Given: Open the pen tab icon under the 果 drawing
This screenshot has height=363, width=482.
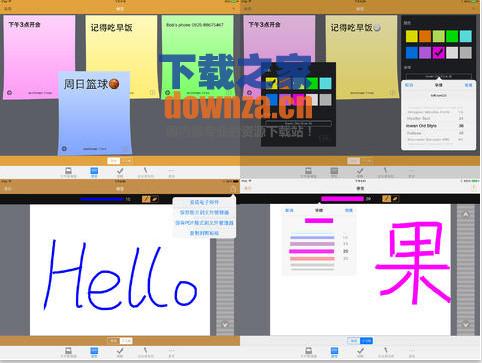Looking at the screenshot, I should 386,351.
